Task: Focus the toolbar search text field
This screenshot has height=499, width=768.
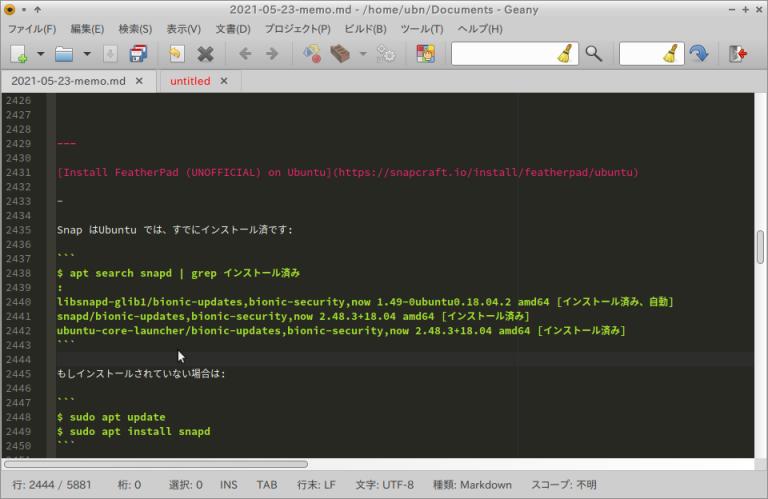Action: [504, 54]
